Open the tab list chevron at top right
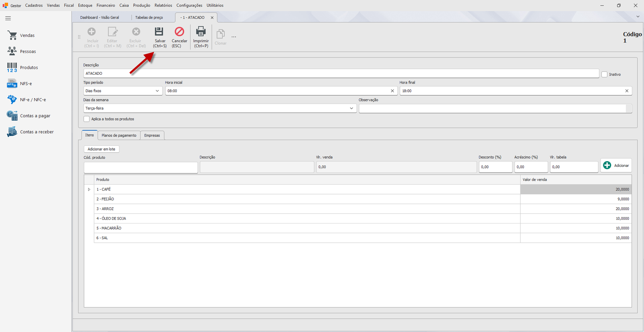 (x=638, y=16)
